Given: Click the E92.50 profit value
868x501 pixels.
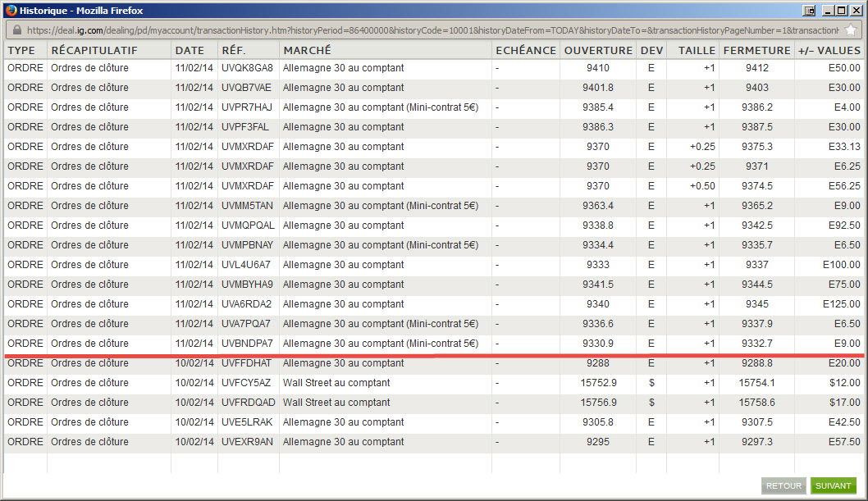Looking at the screenshot, I should (844, 225).
